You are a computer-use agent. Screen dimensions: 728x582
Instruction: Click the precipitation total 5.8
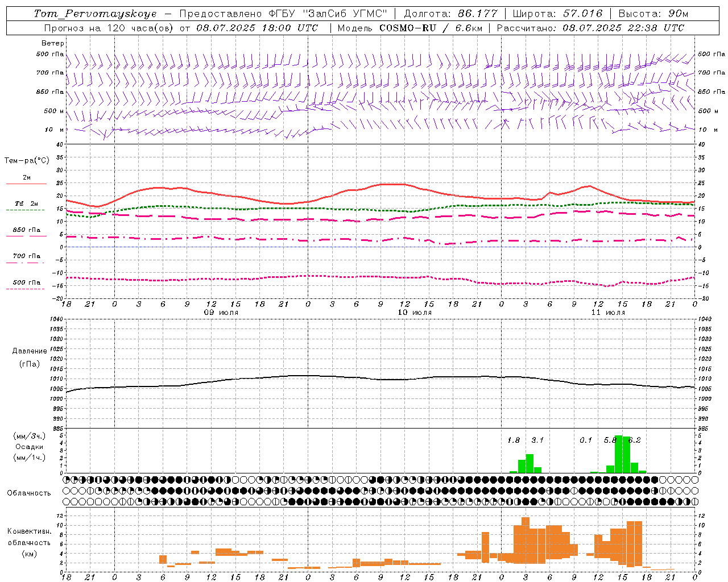610,440
